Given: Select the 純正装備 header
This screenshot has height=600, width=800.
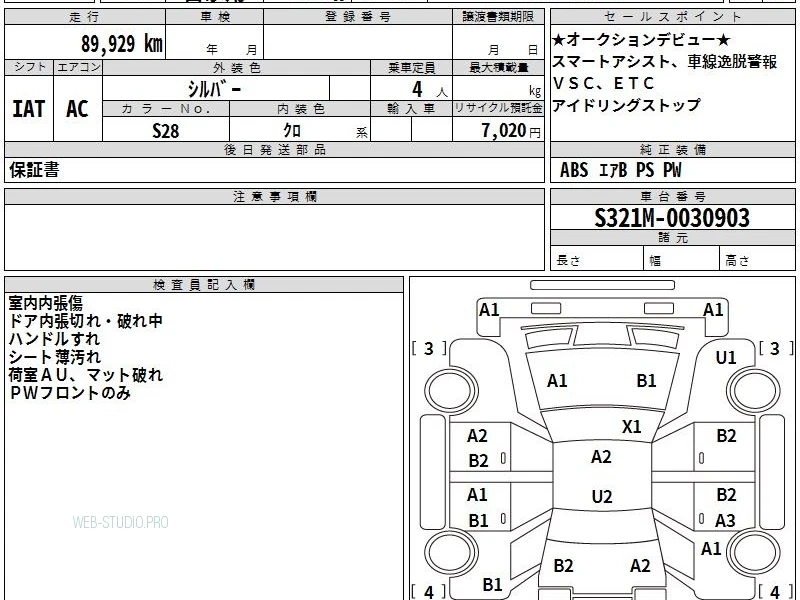Looking at the screenshot, I should tap(673, 149).
